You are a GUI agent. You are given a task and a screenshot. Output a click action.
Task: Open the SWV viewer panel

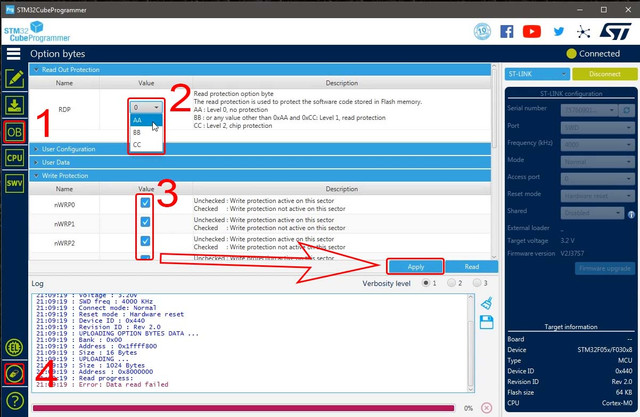15,183
